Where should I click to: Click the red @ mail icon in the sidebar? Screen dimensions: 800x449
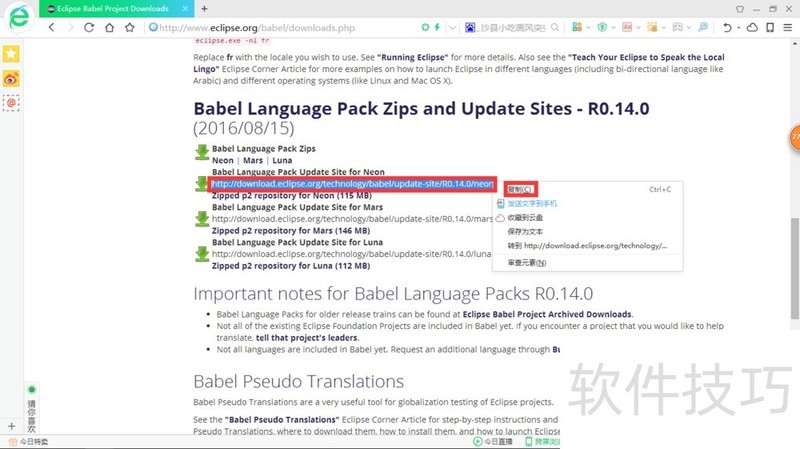click(x=11, y=103)
